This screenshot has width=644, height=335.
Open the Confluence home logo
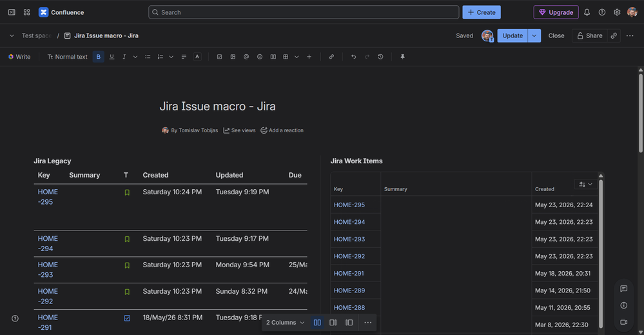[61, 12]
